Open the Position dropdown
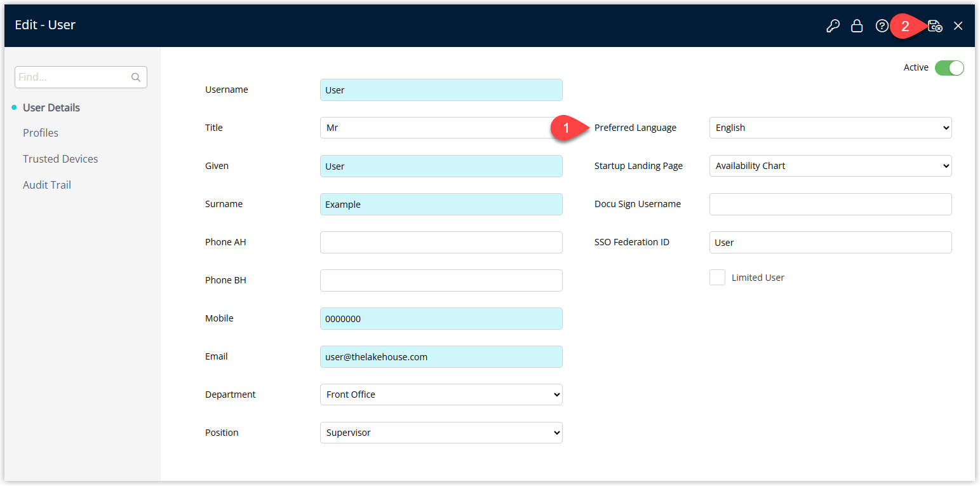The height and width of the screenshot is (486, 980). 441,433
